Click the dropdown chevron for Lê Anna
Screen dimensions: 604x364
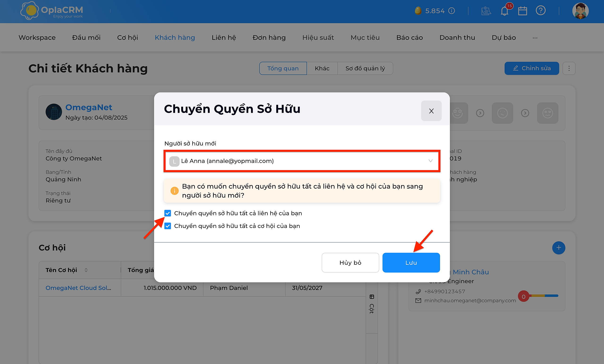tap(430, 161)
